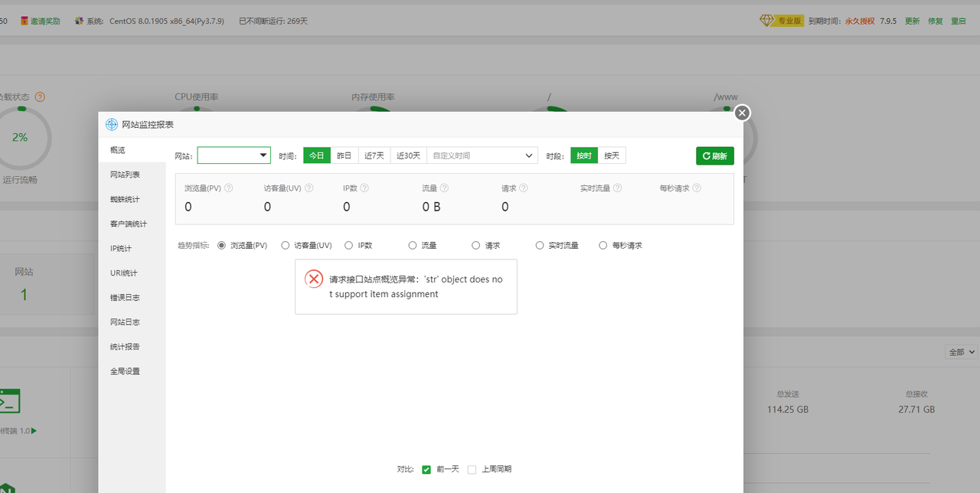Click the 重启 link in top bar
Screen dimensions: 980x493
pos(959,21)
